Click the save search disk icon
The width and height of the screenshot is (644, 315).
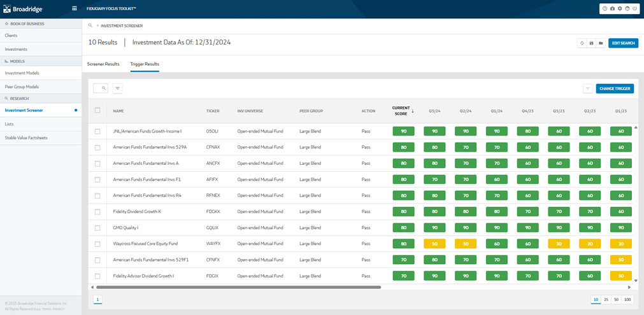(591, 43)
